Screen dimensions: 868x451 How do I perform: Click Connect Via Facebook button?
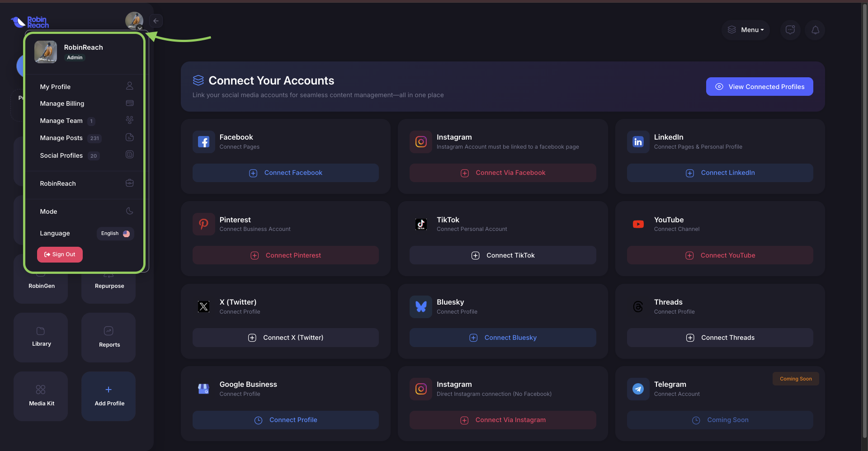click(503, 173)
